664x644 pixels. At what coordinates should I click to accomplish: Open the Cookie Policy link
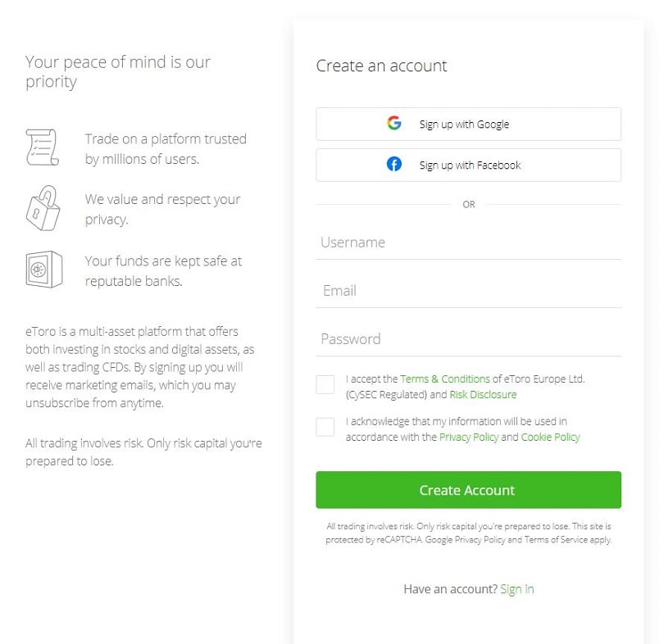click(x=550, y=437)
